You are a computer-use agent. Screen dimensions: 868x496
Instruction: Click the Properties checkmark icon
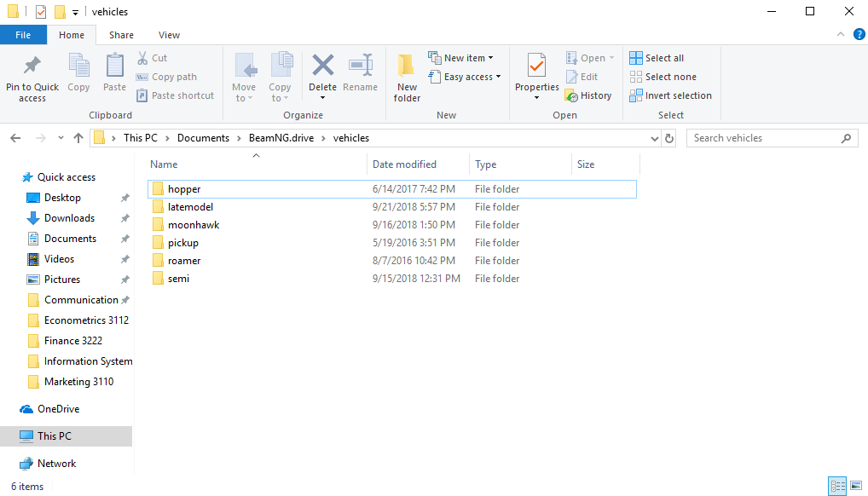click(536, 66)
